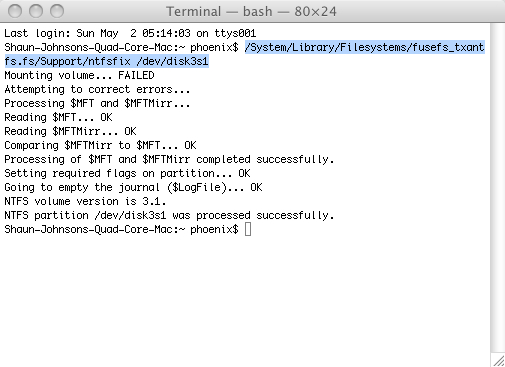Viewport: 505px width, 367px height.
Task: Close the Terminal window with the first title button
Action: click(15, 11)
